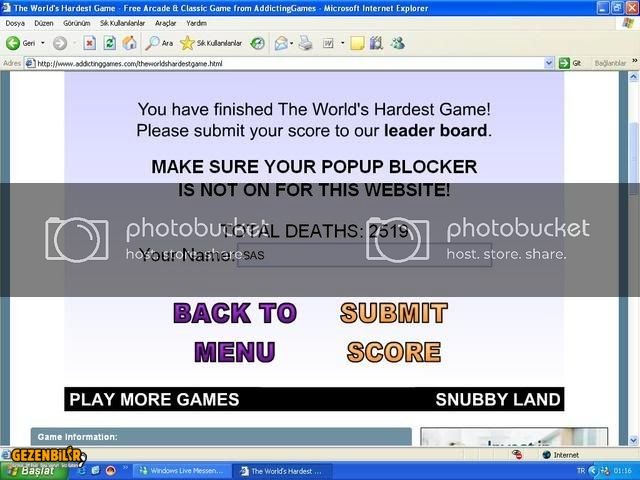Screen dimensions: 640x480
Task: Open the Görünüm menu
Action: click(x=77, y=23)
